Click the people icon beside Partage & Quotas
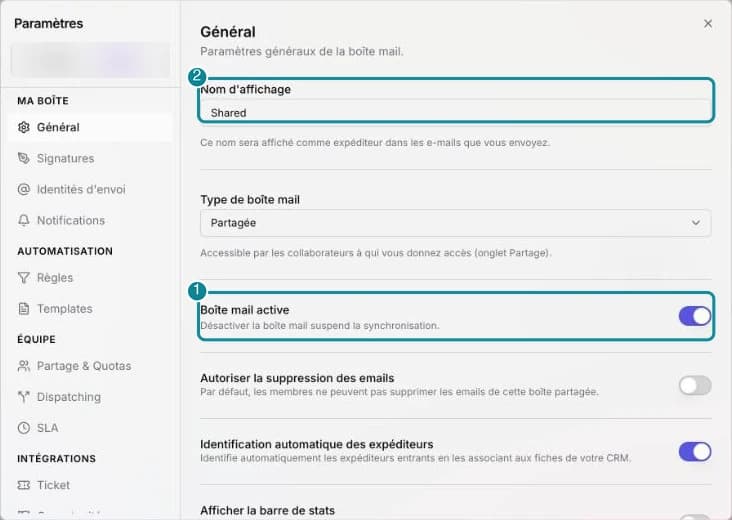This screenshot has width=732, height=520. 23,366
